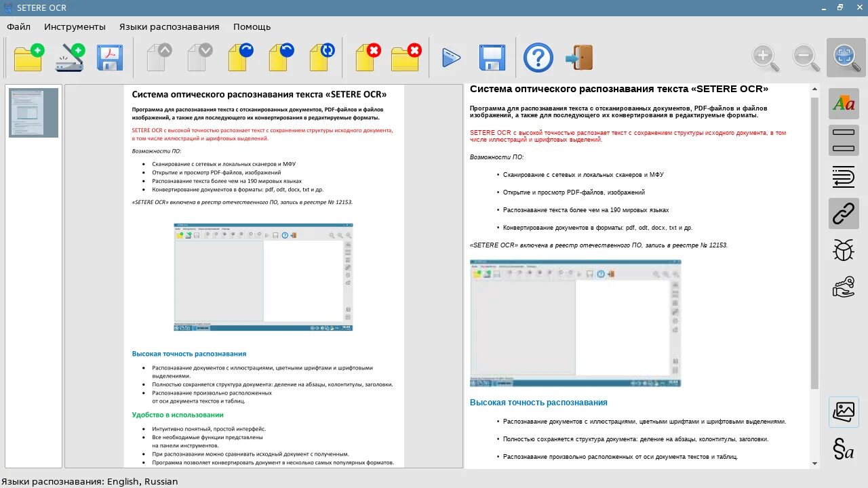Restore the SETERE OCR window
The width and height of the screenshot is (868, 488).
[x=840, y=7]
